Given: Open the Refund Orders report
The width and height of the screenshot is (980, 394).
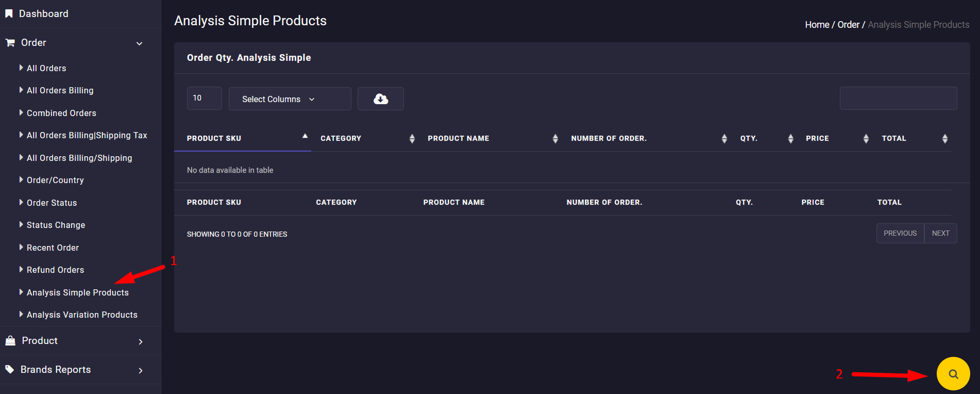Looking at the screenshot, I should click(x=55, y=270).
